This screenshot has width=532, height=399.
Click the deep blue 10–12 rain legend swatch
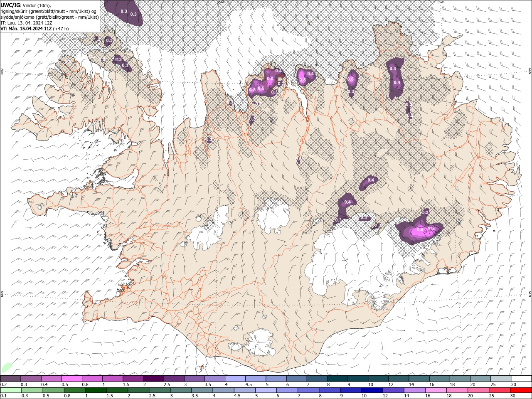point(372,390)
